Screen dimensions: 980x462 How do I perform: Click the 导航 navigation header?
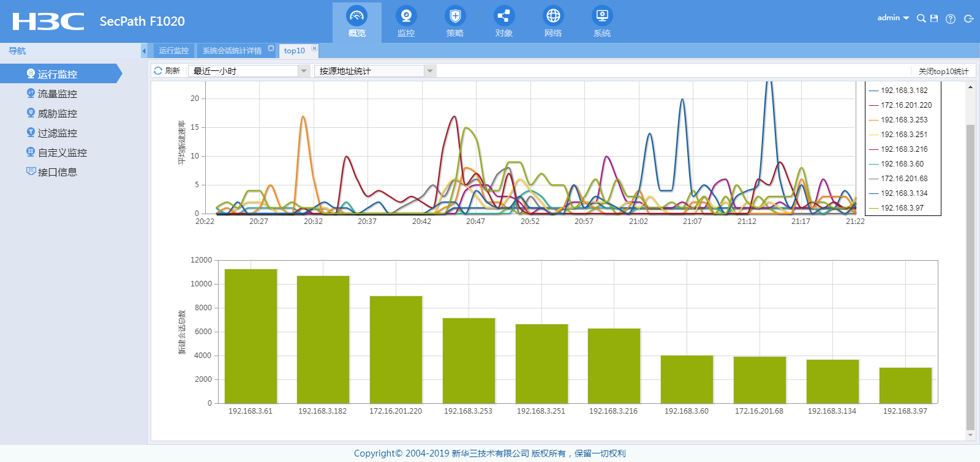[x=17, y=51]
